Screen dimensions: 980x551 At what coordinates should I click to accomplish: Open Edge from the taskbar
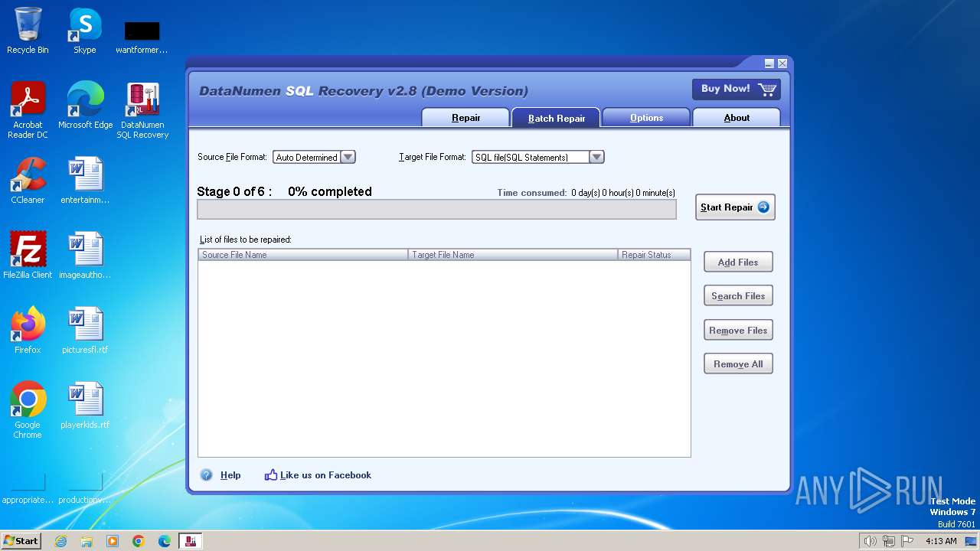click(165, 541)
